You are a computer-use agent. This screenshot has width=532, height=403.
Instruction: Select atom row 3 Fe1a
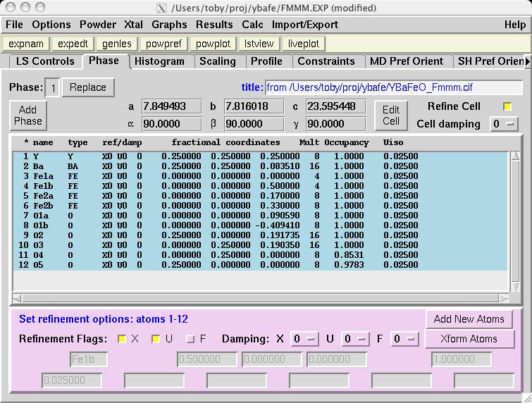pyautogui.click(x=260, y=176)
